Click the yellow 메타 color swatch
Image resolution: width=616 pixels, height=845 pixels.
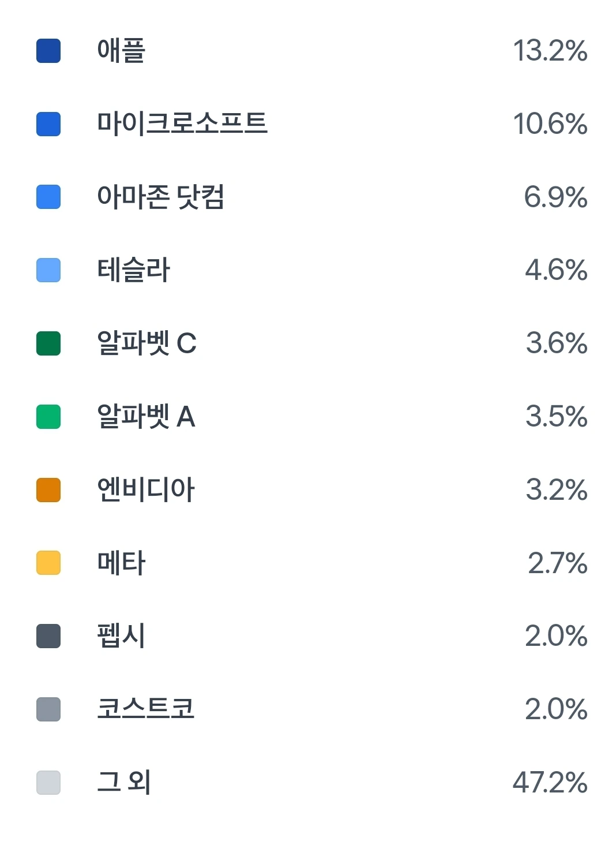pyautogui.click(x=48, y=563)
